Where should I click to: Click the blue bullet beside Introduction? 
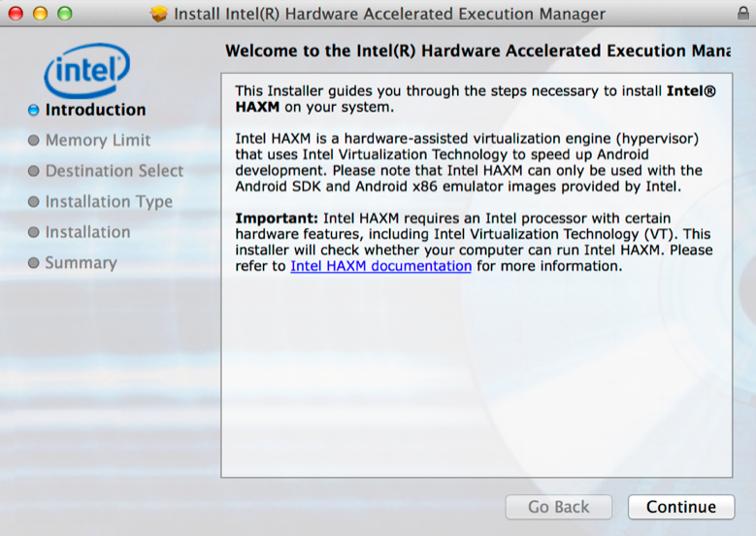(33, 110)
